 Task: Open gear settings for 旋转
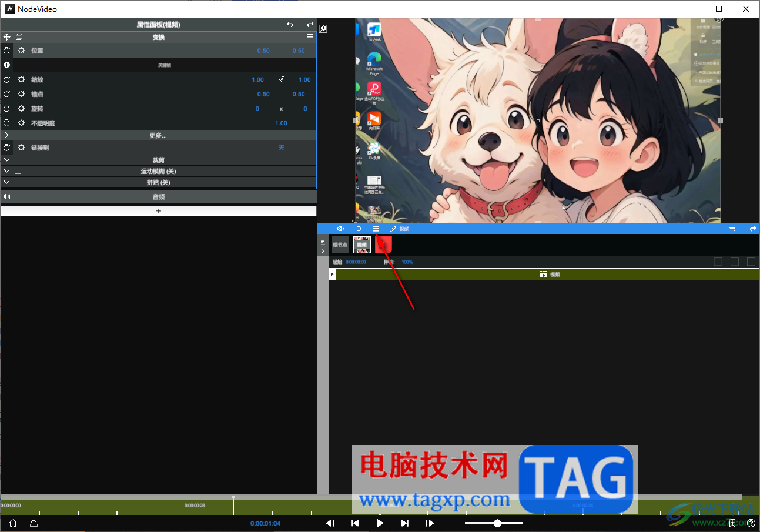click(21, 109)
